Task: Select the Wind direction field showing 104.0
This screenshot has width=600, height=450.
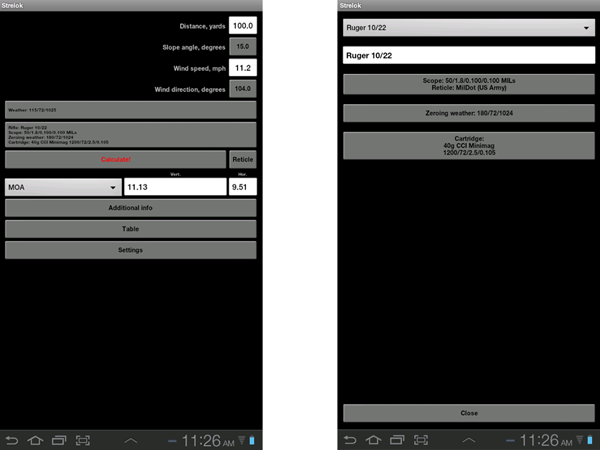Action: [243, 89]
